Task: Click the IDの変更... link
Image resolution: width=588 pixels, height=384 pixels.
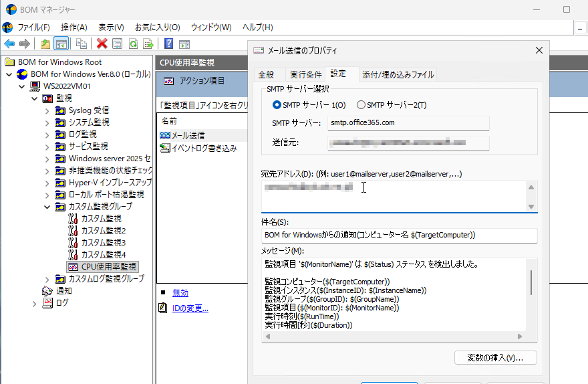Action: [x=190, y=308]
